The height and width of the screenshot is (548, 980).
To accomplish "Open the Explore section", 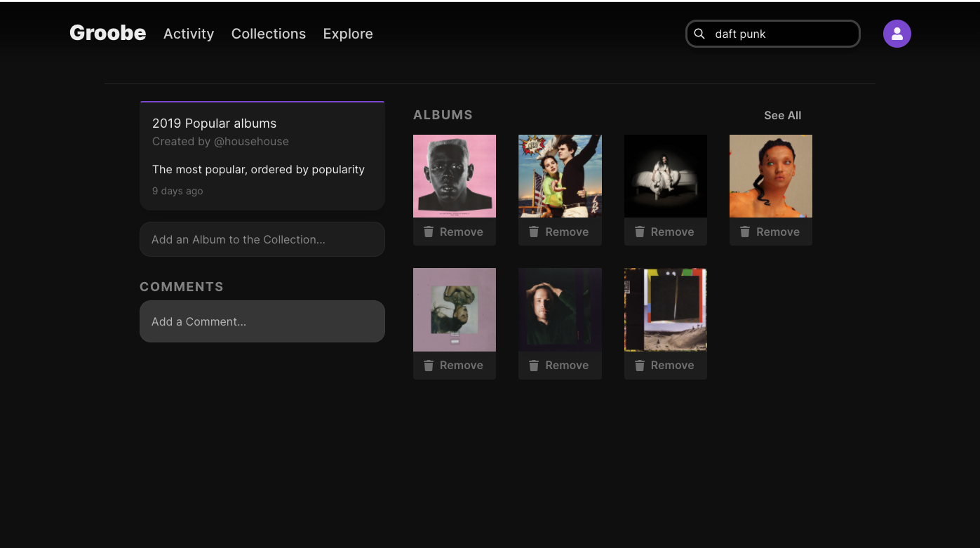I will click(x=348, y=33).
